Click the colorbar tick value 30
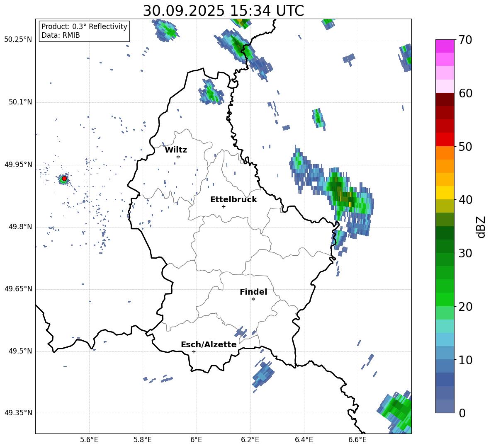The height and width of the screenshot is (448, 491). [465, 253]
